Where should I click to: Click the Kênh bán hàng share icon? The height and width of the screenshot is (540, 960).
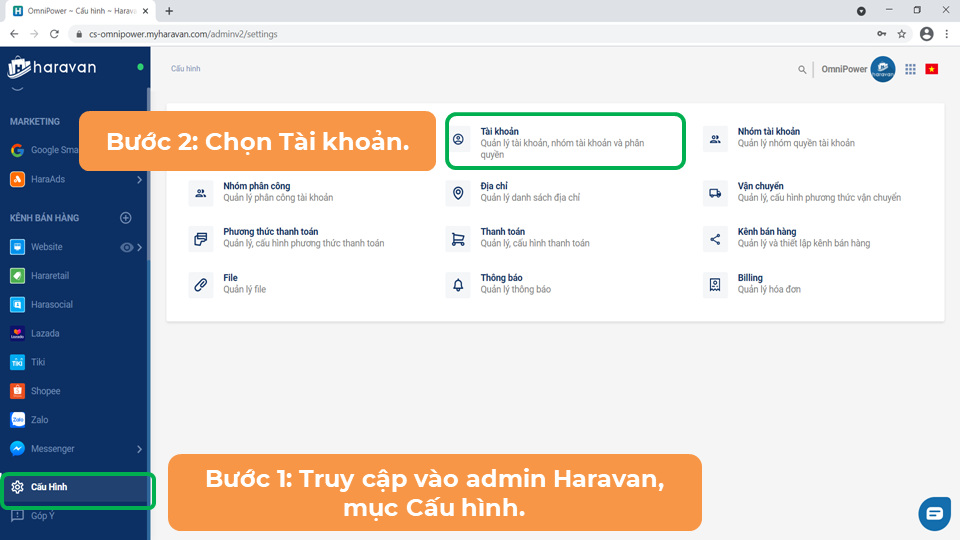[x=715, y=239]
